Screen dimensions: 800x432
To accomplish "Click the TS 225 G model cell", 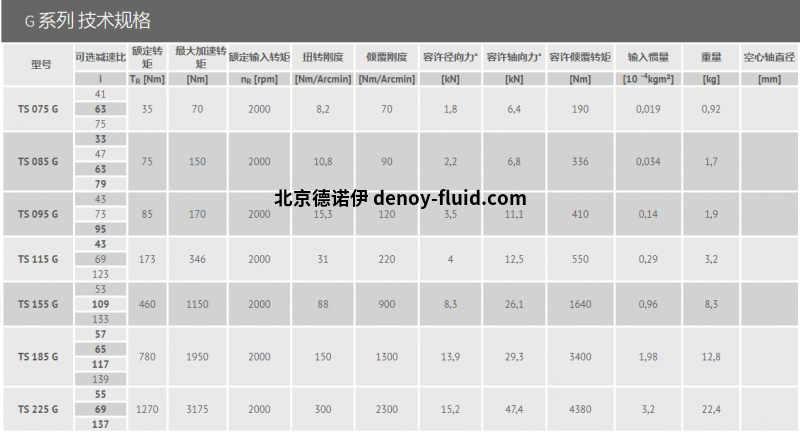I will (38, 409).
